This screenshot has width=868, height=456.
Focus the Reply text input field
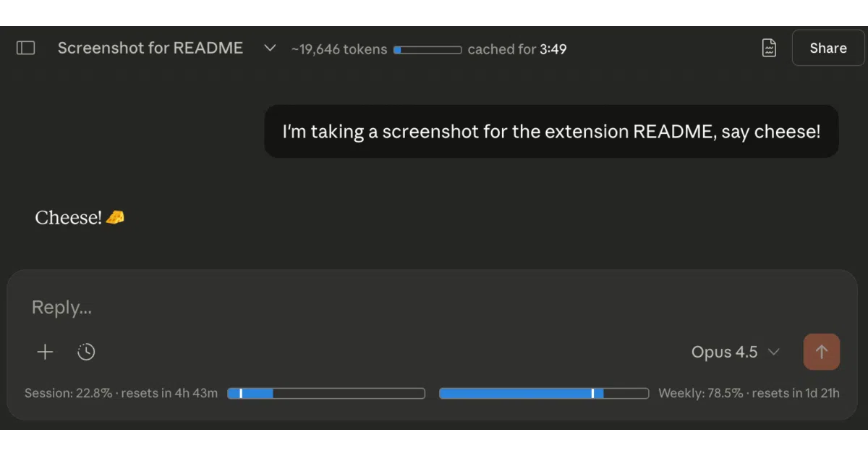(x=432, y=308)
